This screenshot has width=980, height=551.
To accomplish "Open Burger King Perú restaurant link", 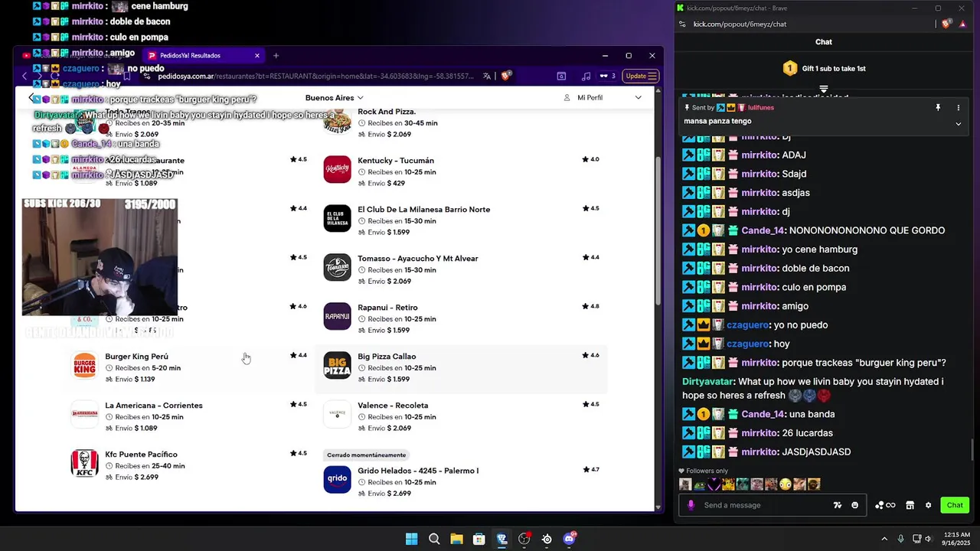I will click(x=136, y=357).
